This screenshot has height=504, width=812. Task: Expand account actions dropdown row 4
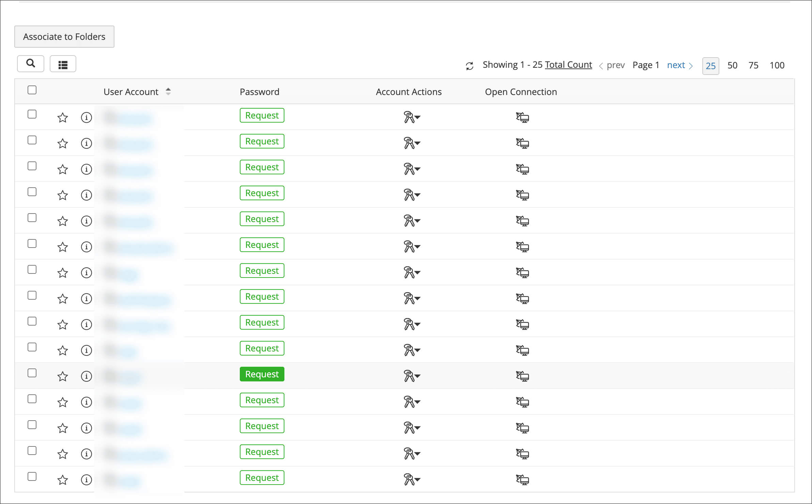click(x=417, y=194)
